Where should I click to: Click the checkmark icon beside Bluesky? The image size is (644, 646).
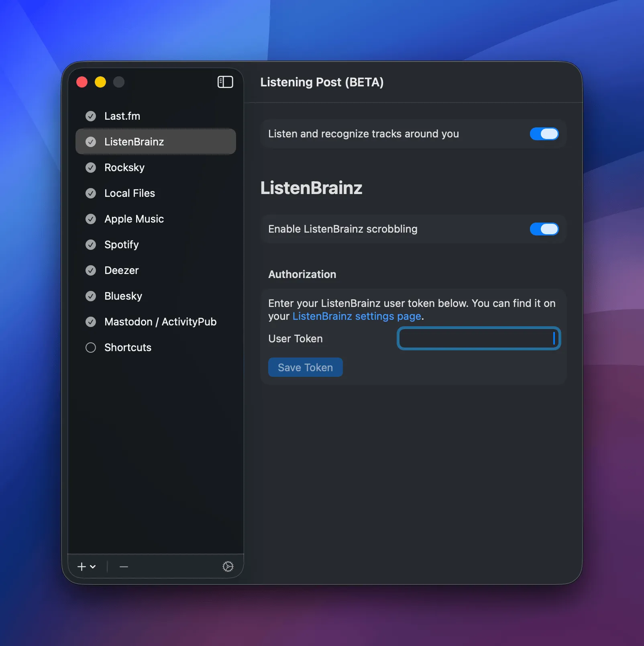pos(91,296)
